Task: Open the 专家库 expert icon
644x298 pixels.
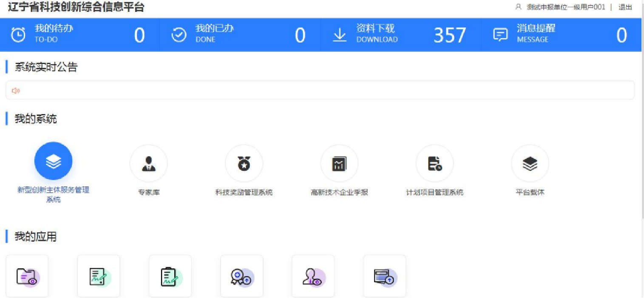Action: [x=148, y=163]
